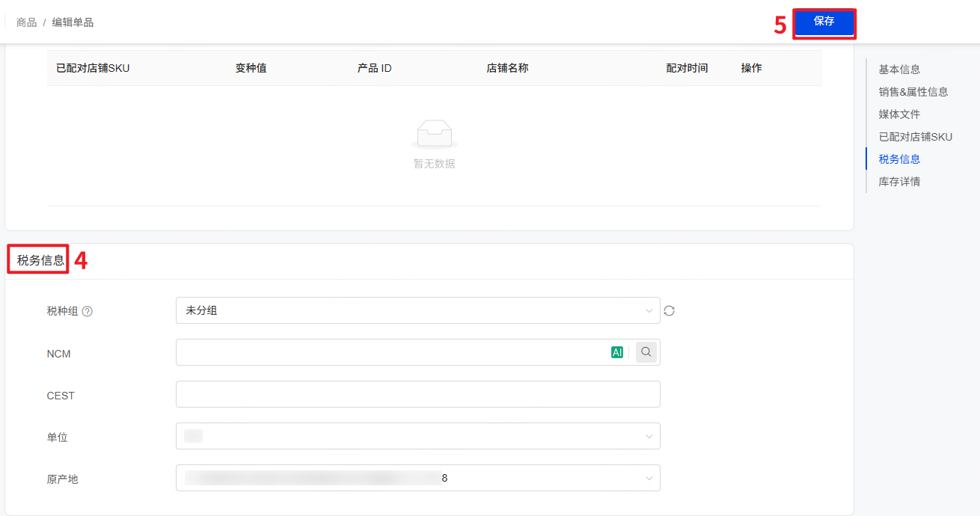Select 税务信息 in the right sidebar navigation
This screenshot has width=980, height=516.
(899, 159)
